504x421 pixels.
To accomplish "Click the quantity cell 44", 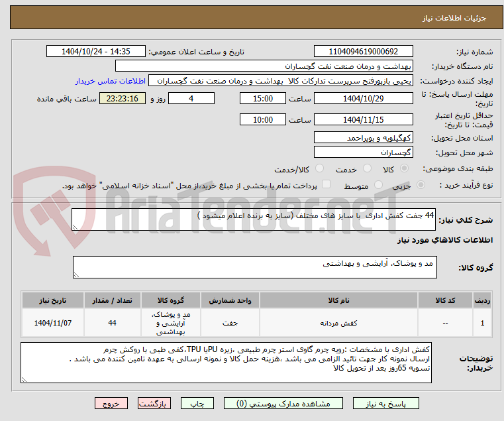I will [112, 323].
